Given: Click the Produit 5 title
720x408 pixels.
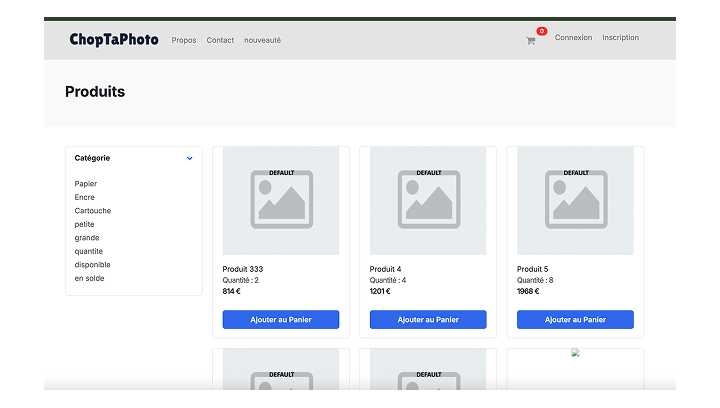Looking at the screenshot, I should tap(533, 269).
